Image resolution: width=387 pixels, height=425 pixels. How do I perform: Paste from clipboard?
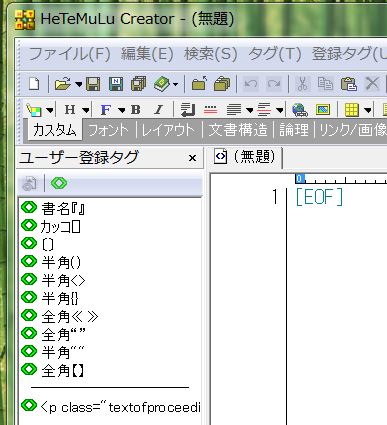349,84
